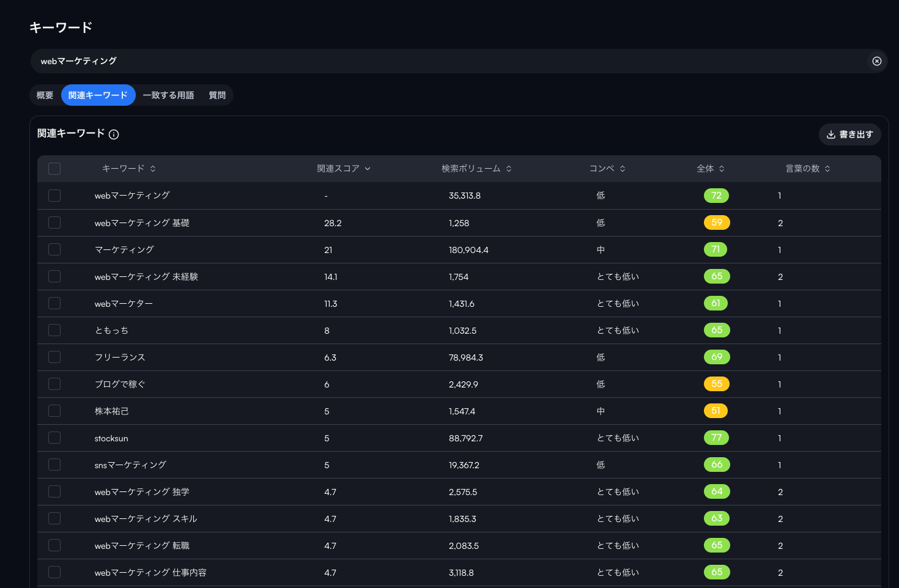Sort by コンペ column arrows

[x=623, y=169]
